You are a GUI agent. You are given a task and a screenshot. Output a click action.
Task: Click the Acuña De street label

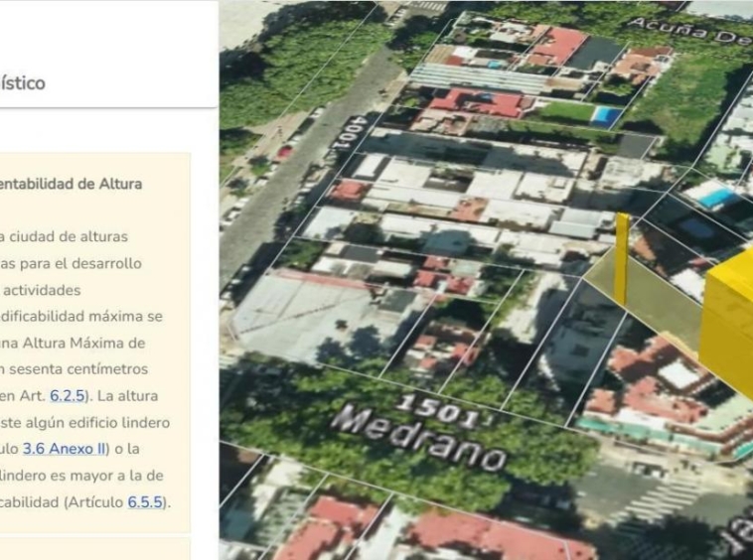coord(688,30)
